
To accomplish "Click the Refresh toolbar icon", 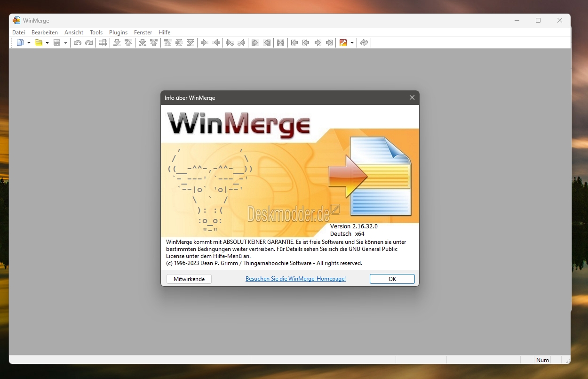I will click(364, 43).
